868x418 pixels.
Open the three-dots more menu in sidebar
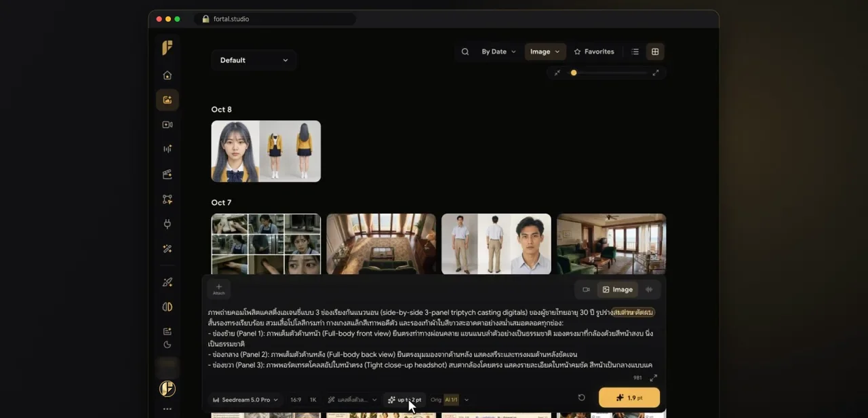167,409
